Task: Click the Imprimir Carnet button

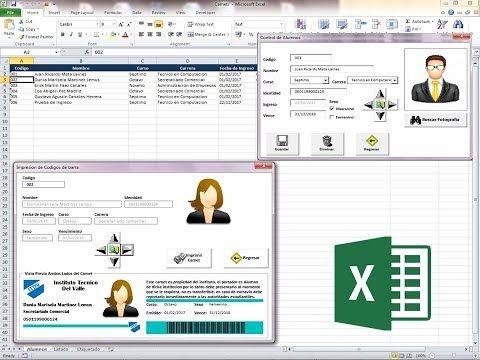Action: pyautogui.click(x=189, y=258)
